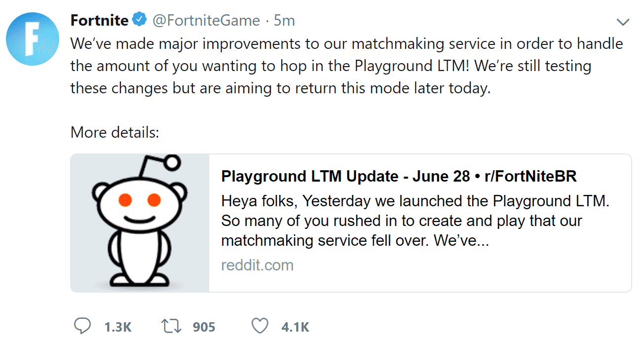Viewport: 644px width, 340px height.
Task: Click the 4.1K likes count
Action: [295, 327]
